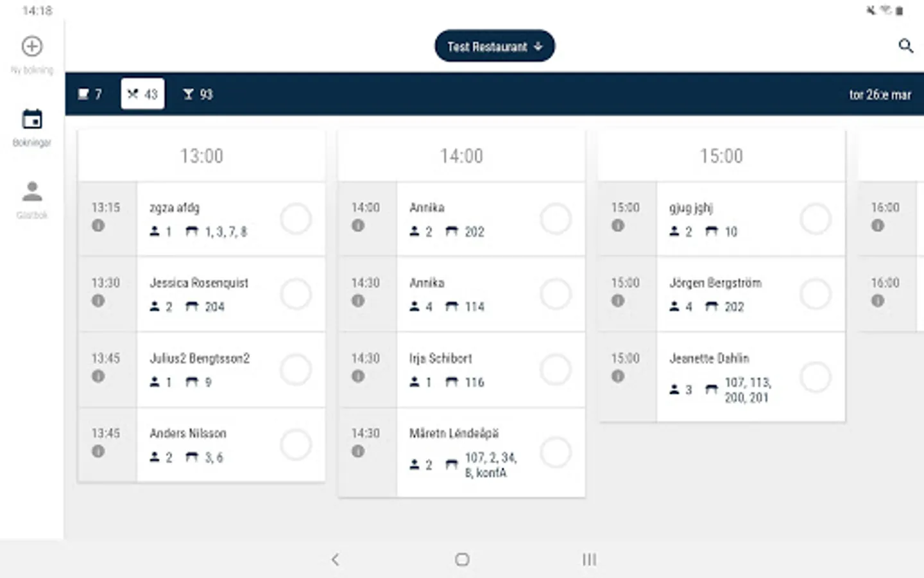This screenshot has height=578, width=924.
Task: Expand the Test Restaurant dropdown
Action: [x=494, y=46]
